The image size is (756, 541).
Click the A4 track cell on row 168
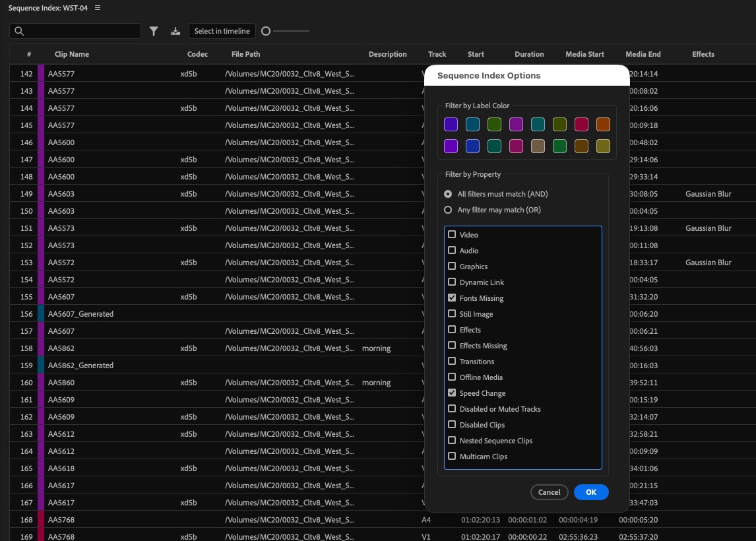pos(426,520)
